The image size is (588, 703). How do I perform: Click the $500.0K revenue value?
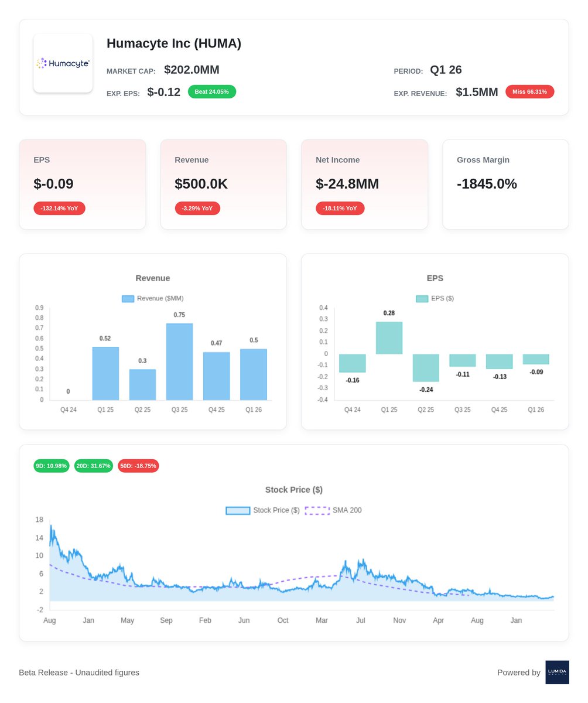pos(201,184)
